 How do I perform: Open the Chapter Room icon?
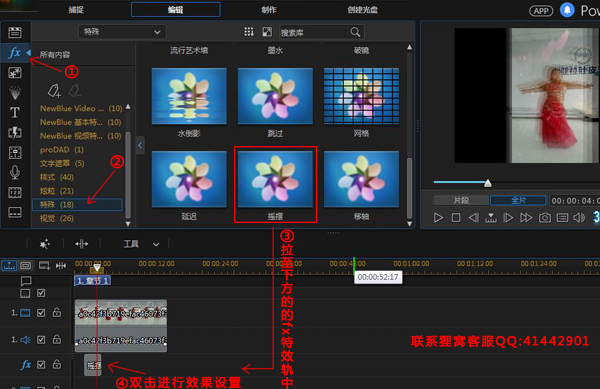pyautogui.click(x=15, y=192)
